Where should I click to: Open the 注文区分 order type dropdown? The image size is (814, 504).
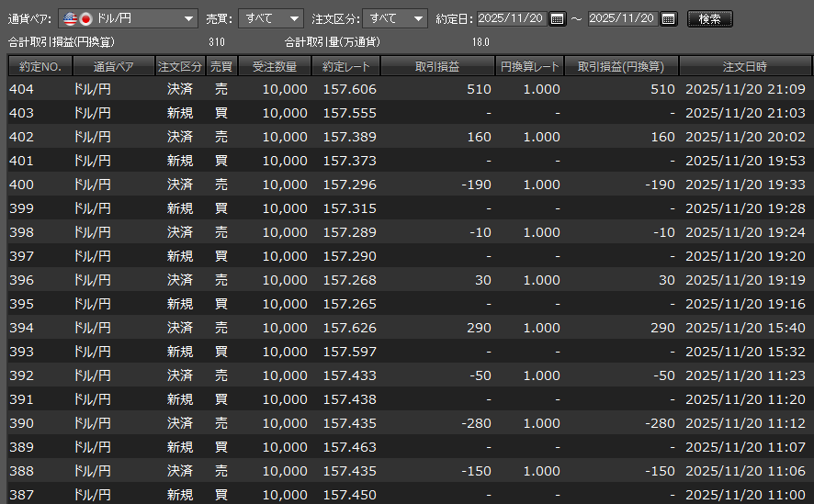pyautogui.click(x=418, y=18)
